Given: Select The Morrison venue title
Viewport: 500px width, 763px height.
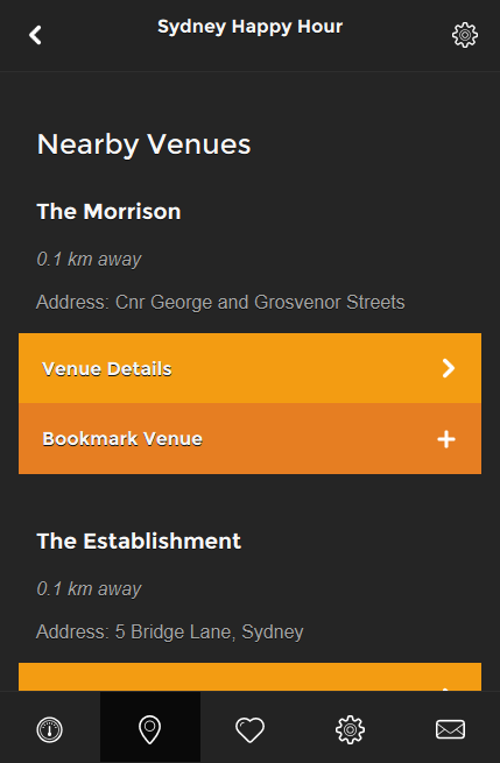Looking at the screenshot, I should point(109,212).
